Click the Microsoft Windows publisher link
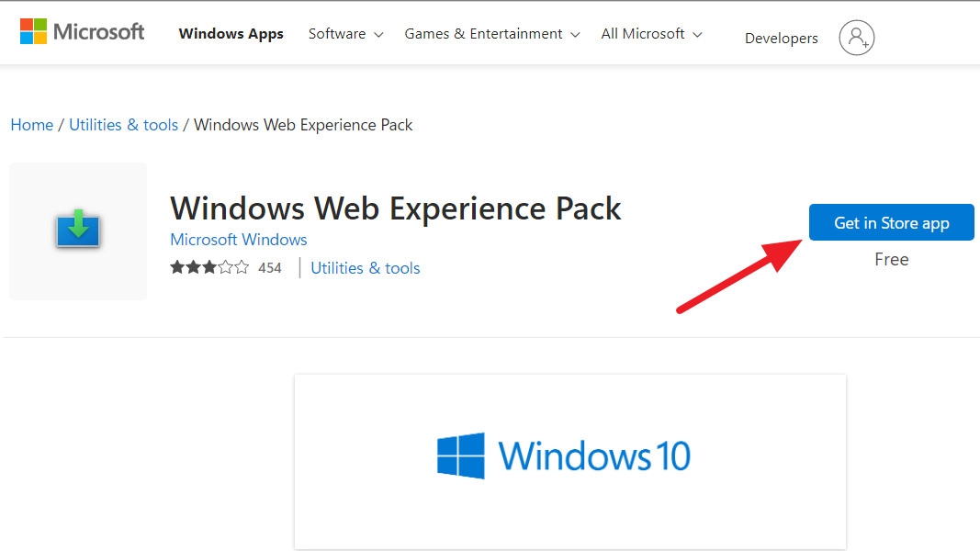Image resolution: width=980 pixels, height=551 pixels. [x=239, y=240]
